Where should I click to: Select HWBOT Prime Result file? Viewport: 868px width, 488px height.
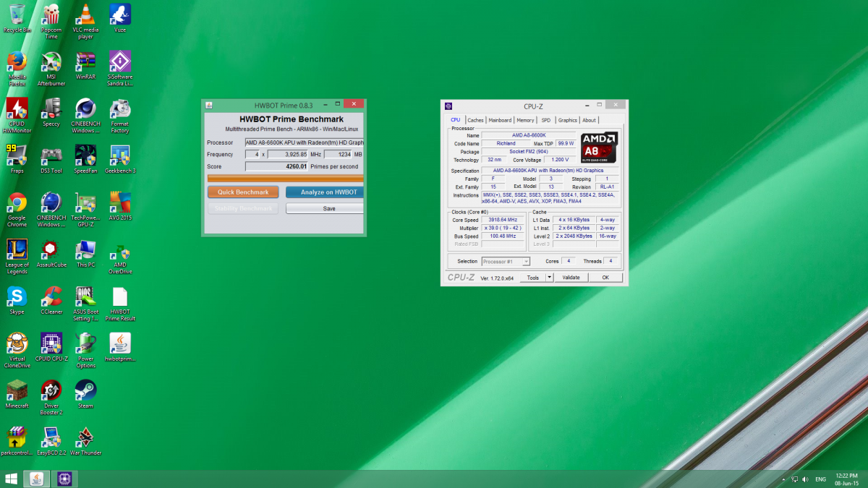tap(120, 304)
